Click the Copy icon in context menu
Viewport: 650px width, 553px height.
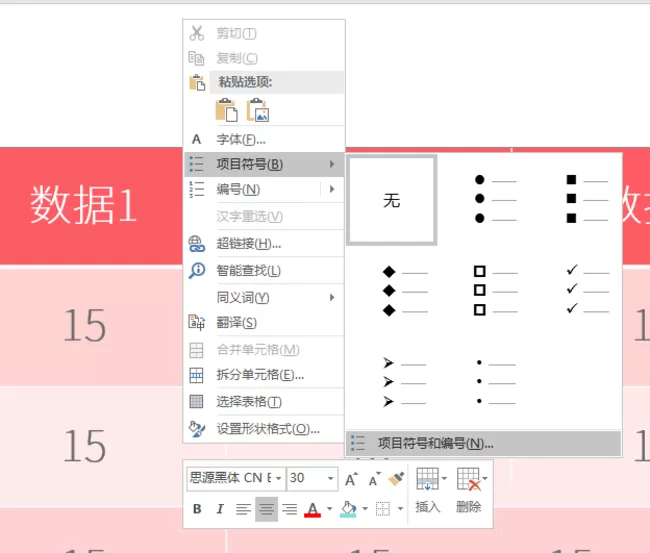[x=196, y=58]
